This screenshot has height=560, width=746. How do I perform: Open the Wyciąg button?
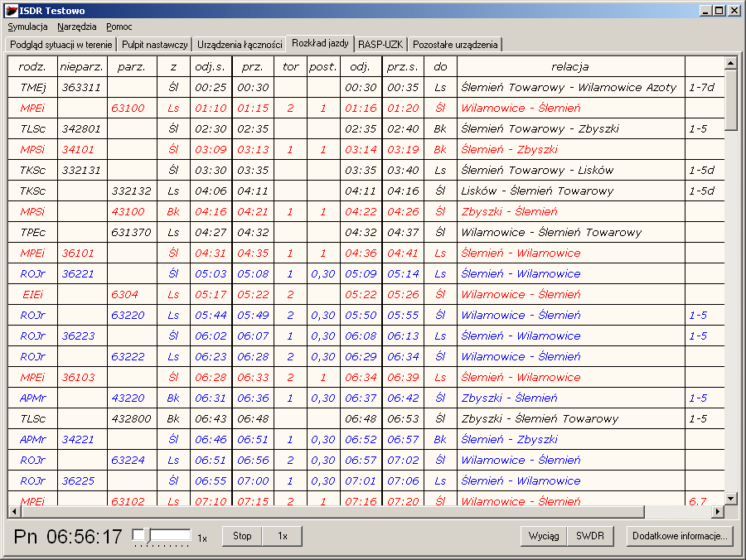pyautogui.click(x=544, y=536)
